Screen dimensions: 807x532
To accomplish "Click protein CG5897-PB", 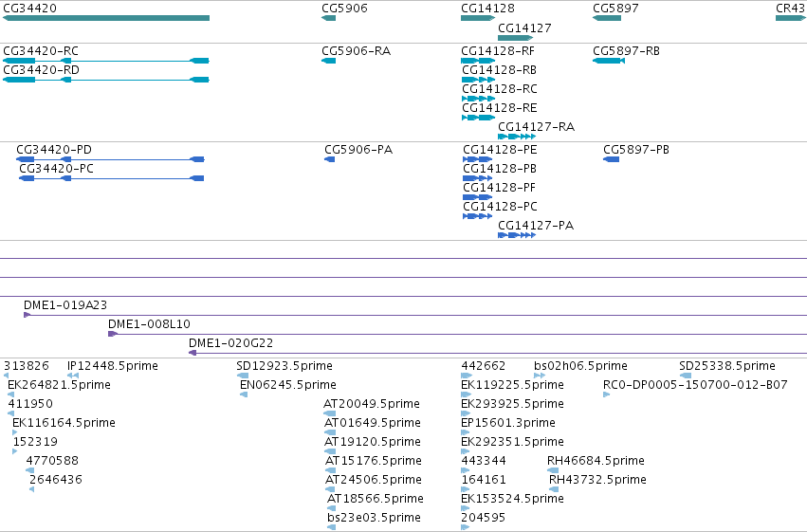I will pos(611,159).
